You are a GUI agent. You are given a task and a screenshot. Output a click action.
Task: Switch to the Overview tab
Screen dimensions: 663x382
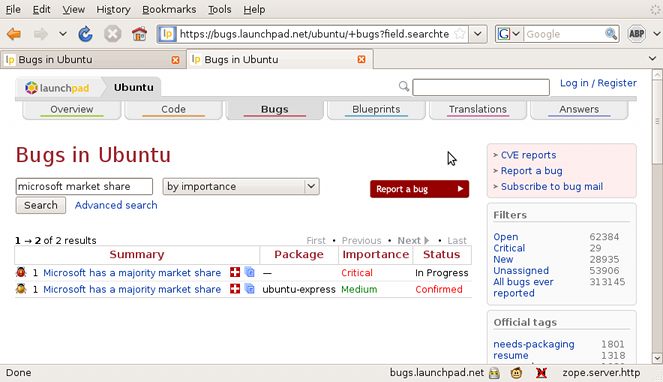tap(71, 110)
